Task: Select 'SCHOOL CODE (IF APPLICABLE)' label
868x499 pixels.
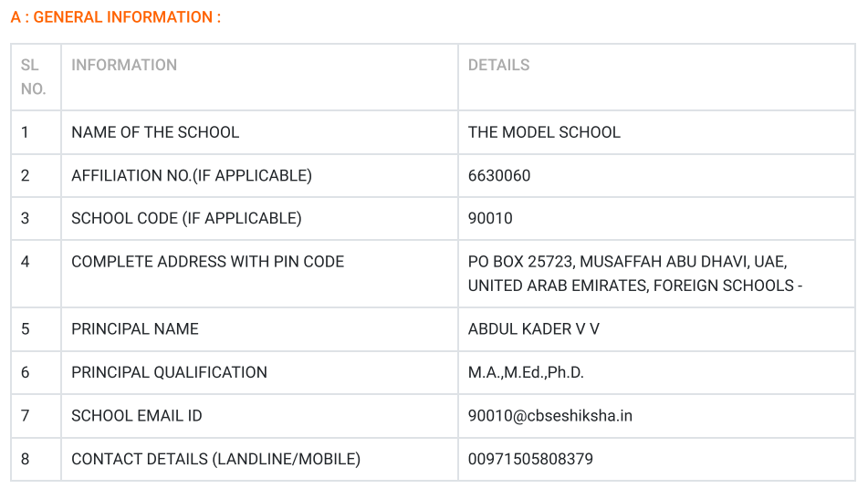Action: click(x=186, y=218)
